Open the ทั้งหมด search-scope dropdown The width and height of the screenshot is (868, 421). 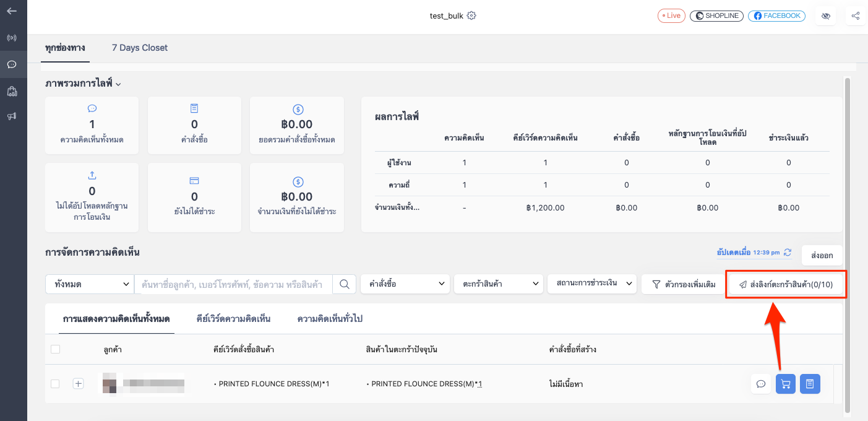point(90,284)
